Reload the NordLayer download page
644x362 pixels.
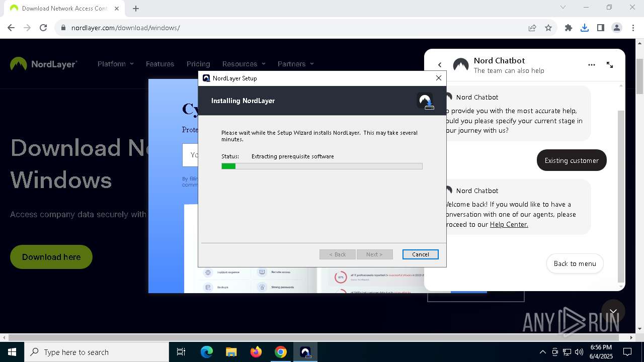[43, 28]
